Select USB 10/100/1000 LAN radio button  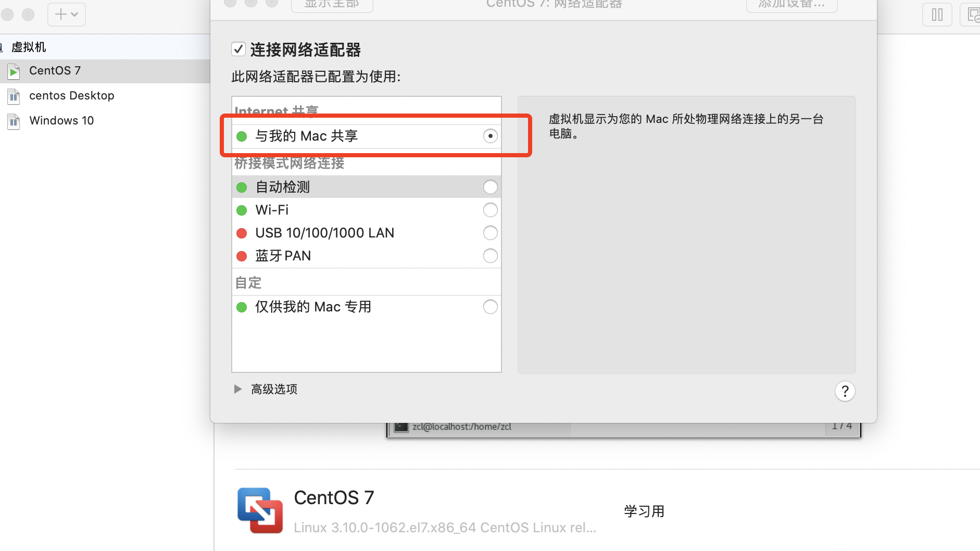[x=490, y=233]
